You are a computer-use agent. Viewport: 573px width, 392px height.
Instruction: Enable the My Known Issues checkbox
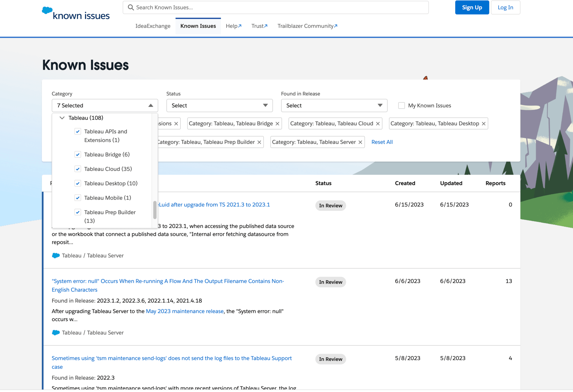tap(401, 105)
